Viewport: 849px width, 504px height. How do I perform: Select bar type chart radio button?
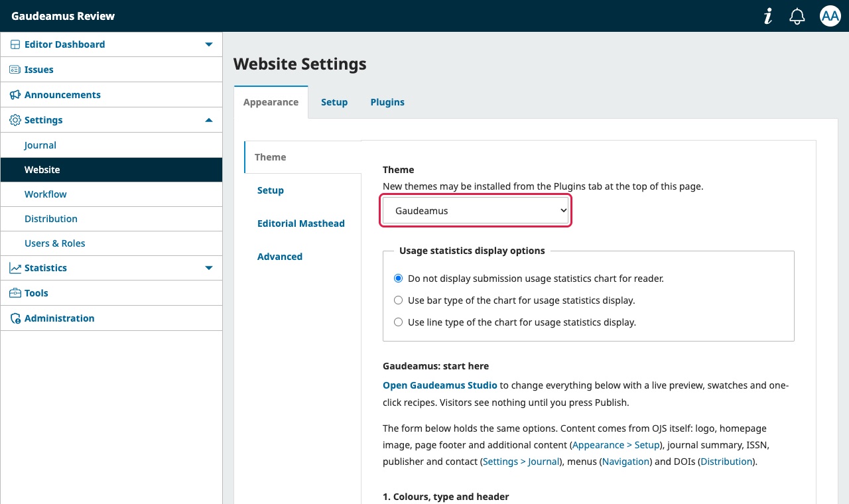tap(398, 300)
